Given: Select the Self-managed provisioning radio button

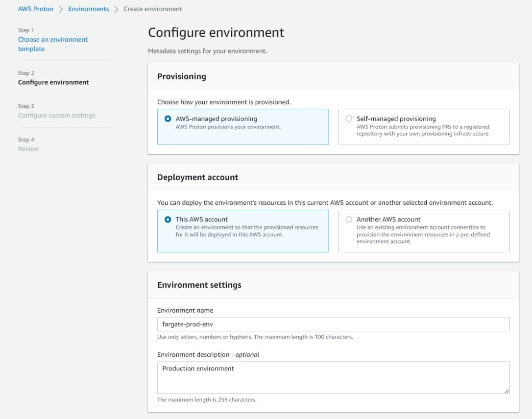Looking at the screenshot, I should [x=349, y=119].
